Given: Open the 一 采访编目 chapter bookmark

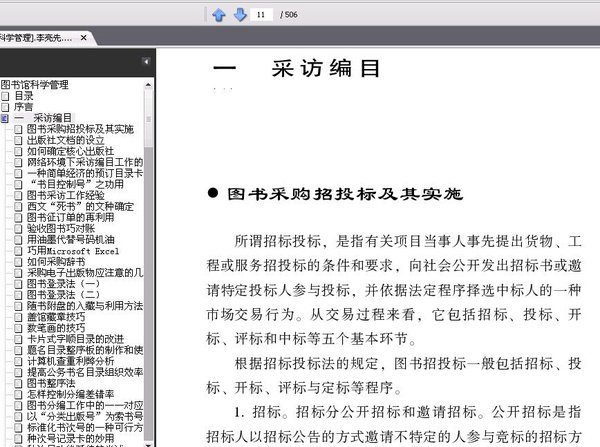Looking at the screenshot, I should 43,118.
